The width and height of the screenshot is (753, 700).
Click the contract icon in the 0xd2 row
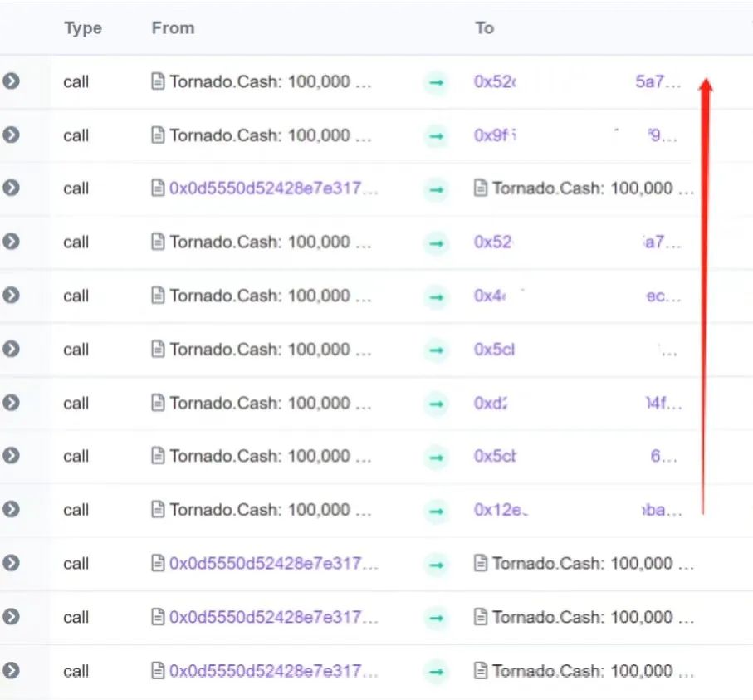(158, 404)
